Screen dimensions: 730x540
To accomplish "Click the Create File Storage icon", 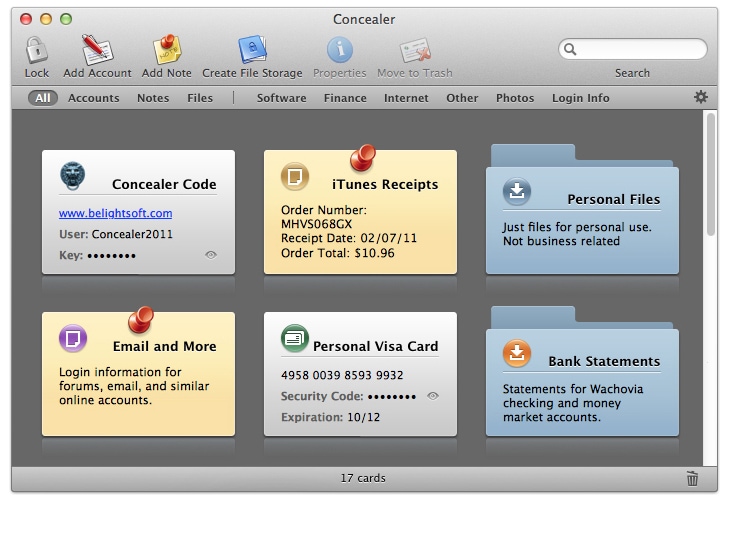I will (252, 49).
